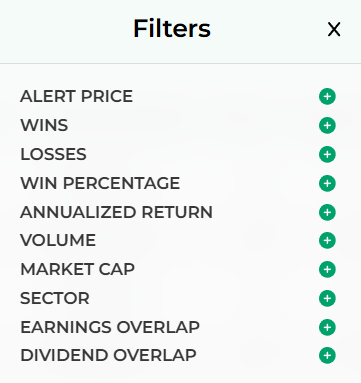The width and height of the screenshot is (361, 383).
Task: Open the Market Cap plus icon
Action: point(327,269)
